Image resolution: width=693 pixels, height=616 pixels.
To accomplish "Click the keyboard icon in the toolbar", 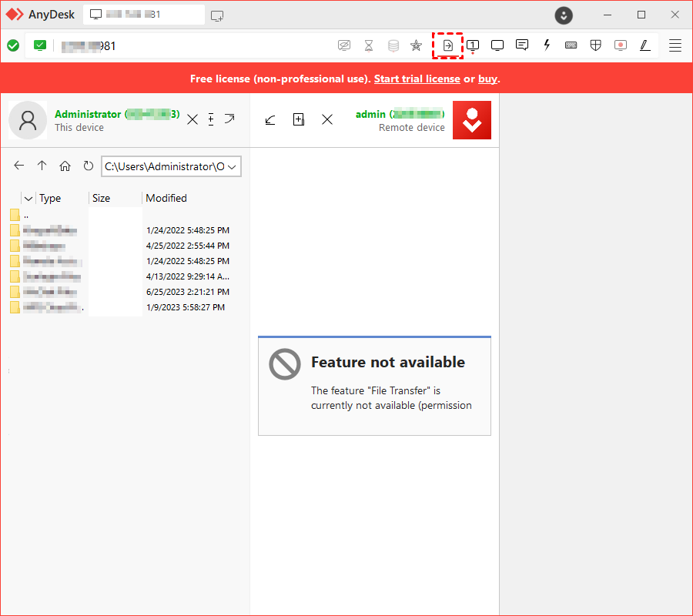I will 571,45.
